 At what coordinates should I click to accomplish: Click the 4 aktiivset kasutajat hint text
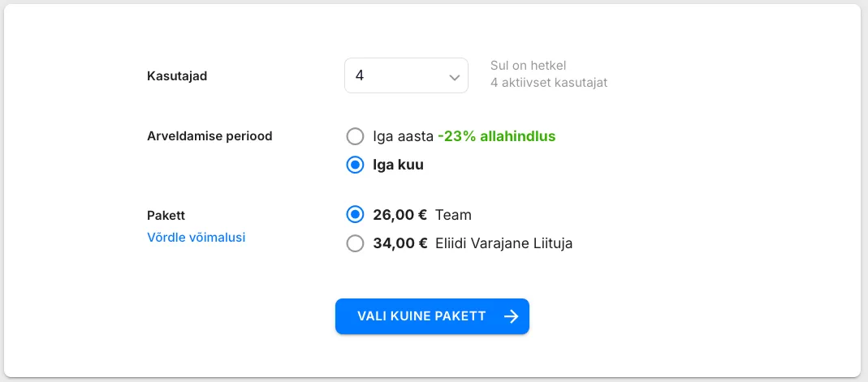click(549, 83)
